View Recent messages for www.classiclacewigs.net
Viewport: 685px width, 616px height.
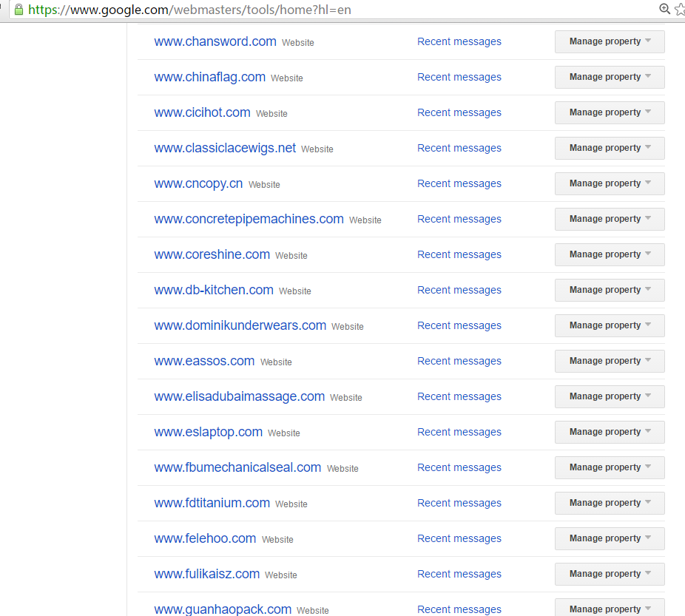click(x=459, y=148)
